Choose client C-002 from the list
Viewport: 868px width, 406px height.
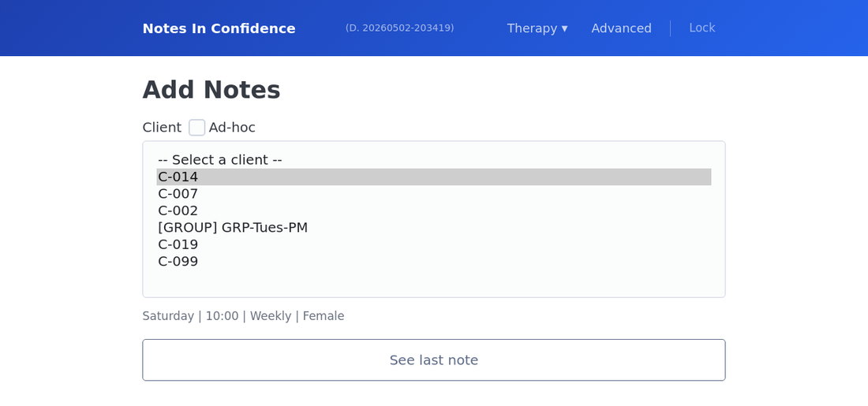433,210
